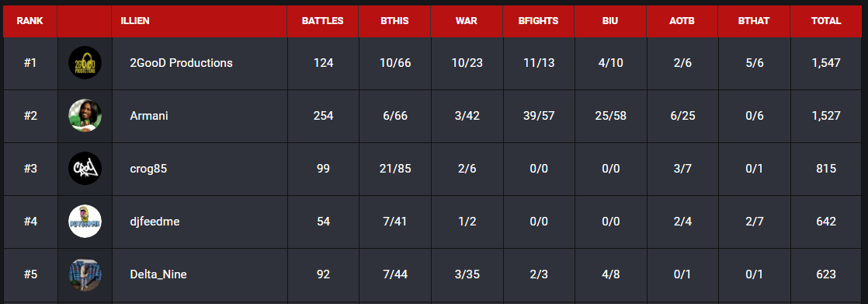Click the RANK column header
This screenshot has height=304, width=868.
click(x=30, y=21)
